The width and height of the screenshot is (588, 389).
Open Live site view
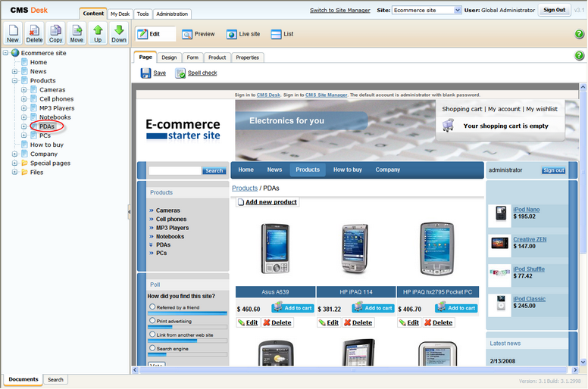coord(243,34)
